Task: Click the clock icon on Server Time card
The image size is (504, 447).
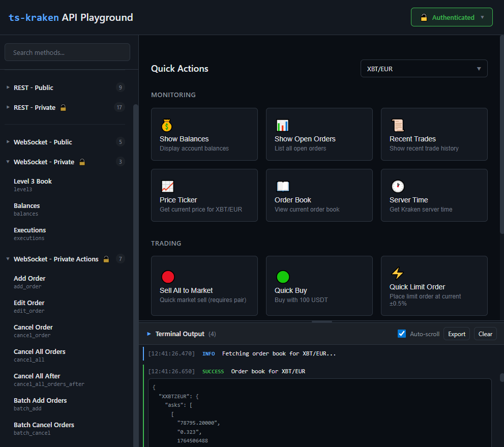Action: point(397,186)
